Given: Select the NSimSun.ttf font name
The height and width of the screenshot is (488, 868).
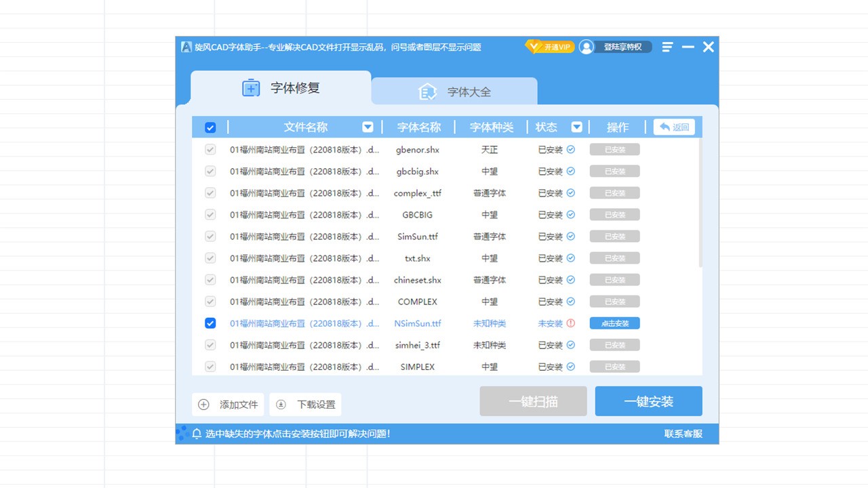Looking at the screenshot, I should click(x=418, y=323).
